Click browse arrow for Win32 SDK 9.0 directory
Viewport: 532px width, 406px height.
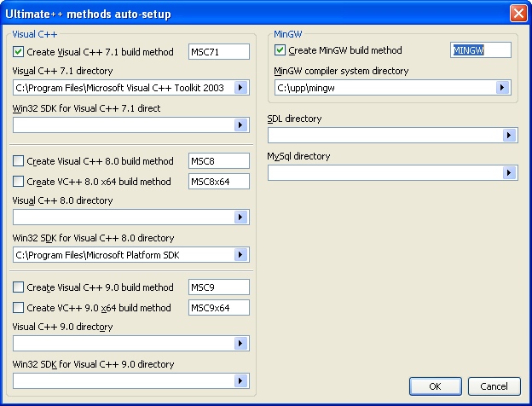[240, 381]
